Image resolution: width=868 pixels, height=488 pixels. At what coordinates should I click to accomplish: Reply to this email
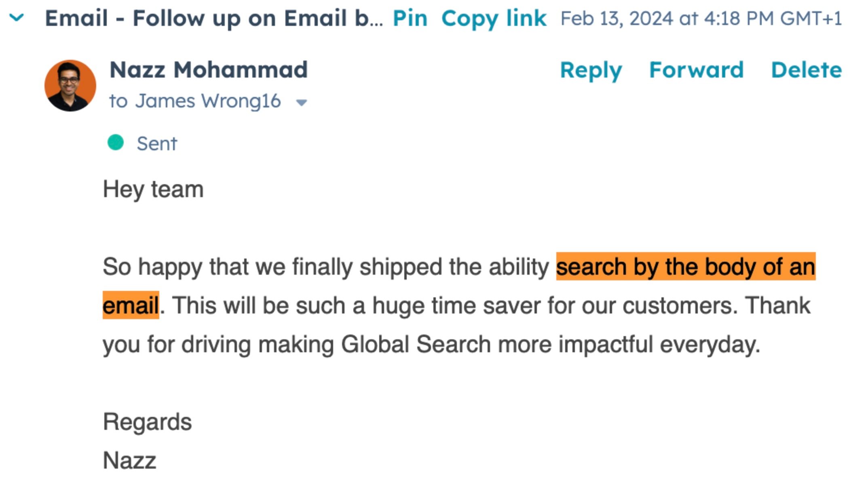click(591, 70)
